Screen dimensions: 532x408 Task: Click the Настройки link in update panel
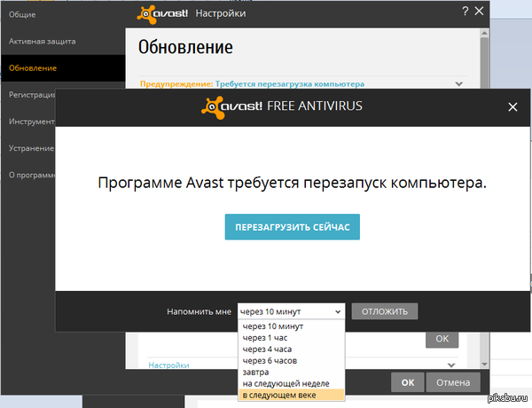click(169, 365)
